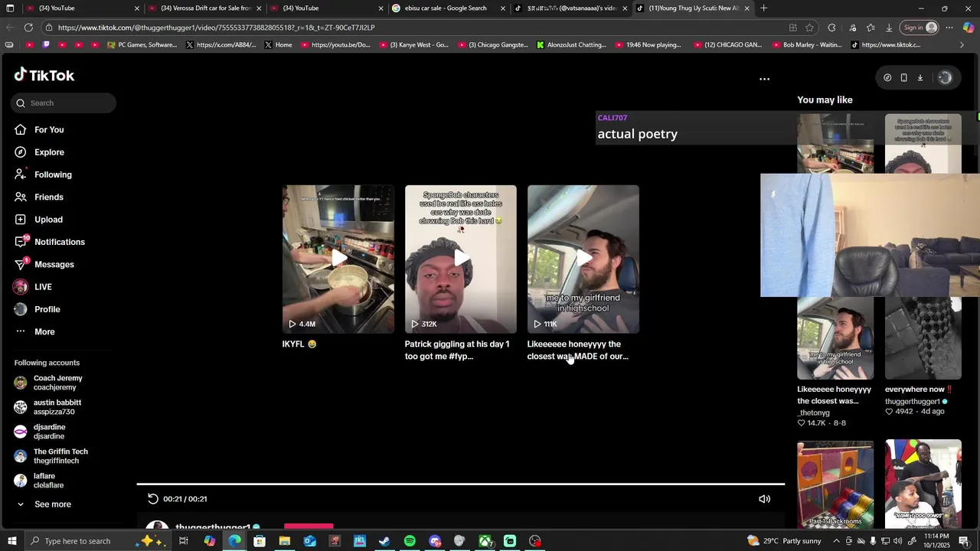The height and width of the screenshot is (551, 980).
Task: Like the video showing 14.7K hearts
Action: pos(802,423)
